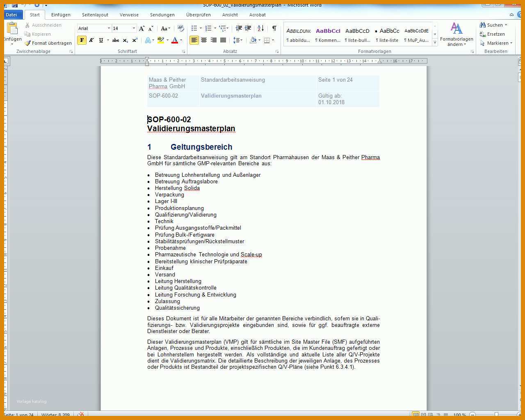Toggle bold (F) formatting

coord(82,40)
